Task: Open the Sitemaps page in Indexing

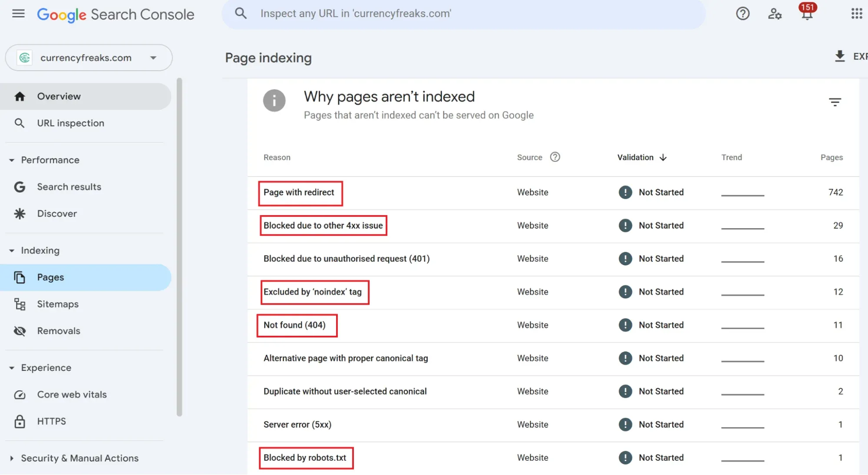Action: [58, 304]
